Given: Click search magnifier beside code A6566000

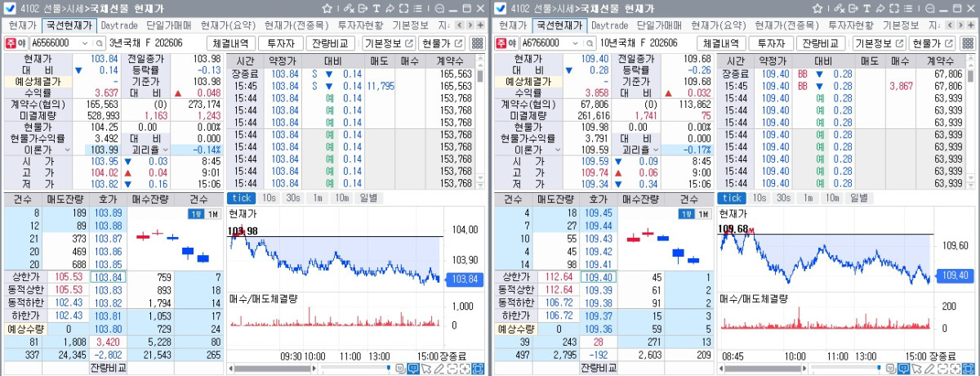Looking at the screenshot, I should pyautogui.click(x=101, y=43).
